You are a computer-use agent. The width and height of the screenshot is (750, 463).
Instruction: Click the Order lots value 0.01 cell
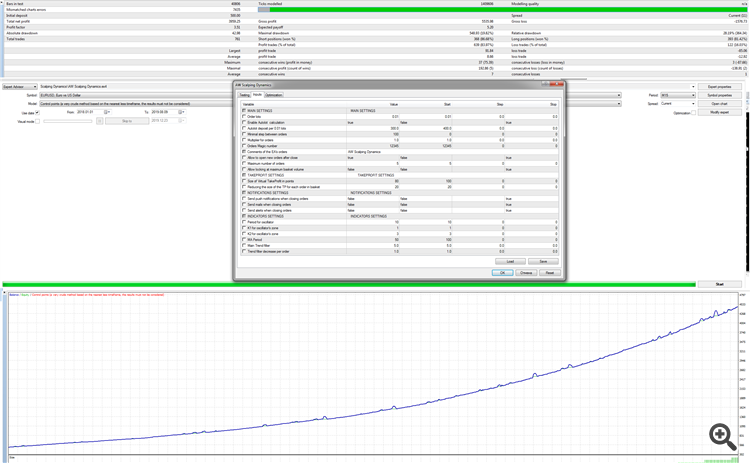coord(373,117)
